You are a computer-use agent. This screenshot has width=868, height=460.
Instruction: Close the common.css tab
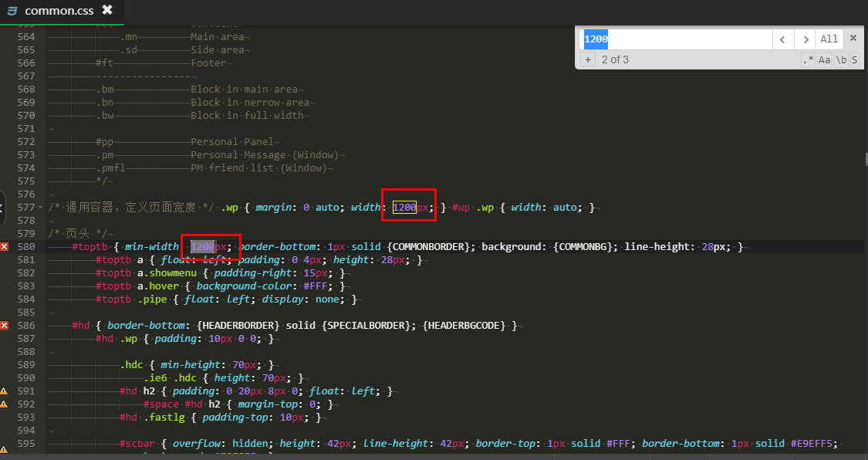coord(107,10)
